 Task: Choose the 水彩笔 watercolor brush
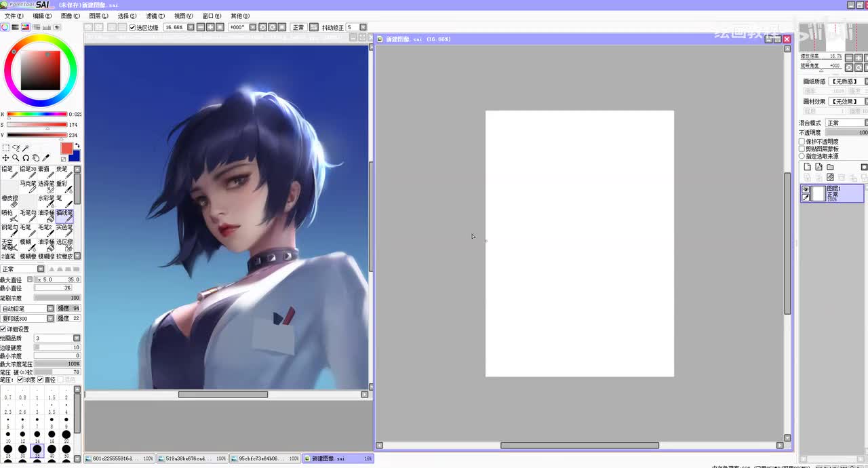(46, 201)
